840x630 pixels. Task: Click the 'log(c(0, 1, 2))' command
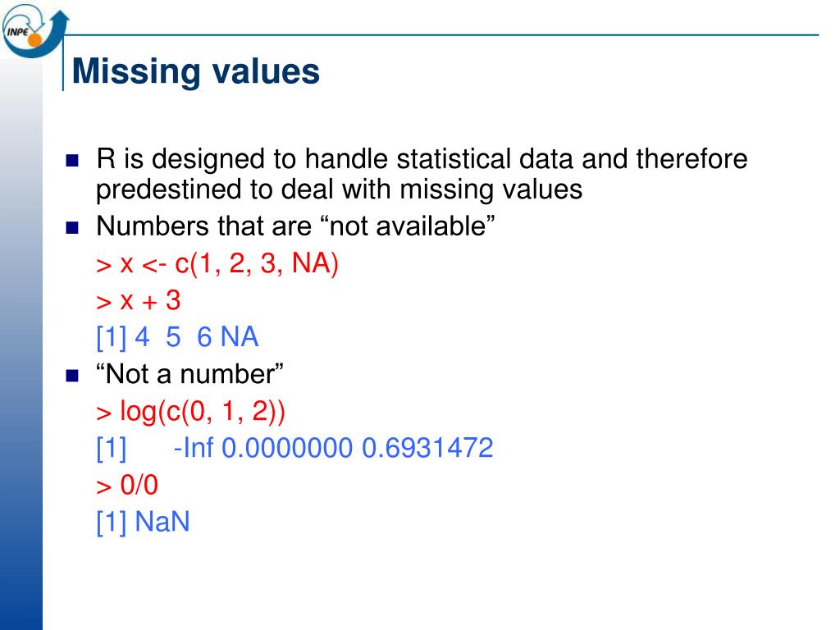pos(190,412)
